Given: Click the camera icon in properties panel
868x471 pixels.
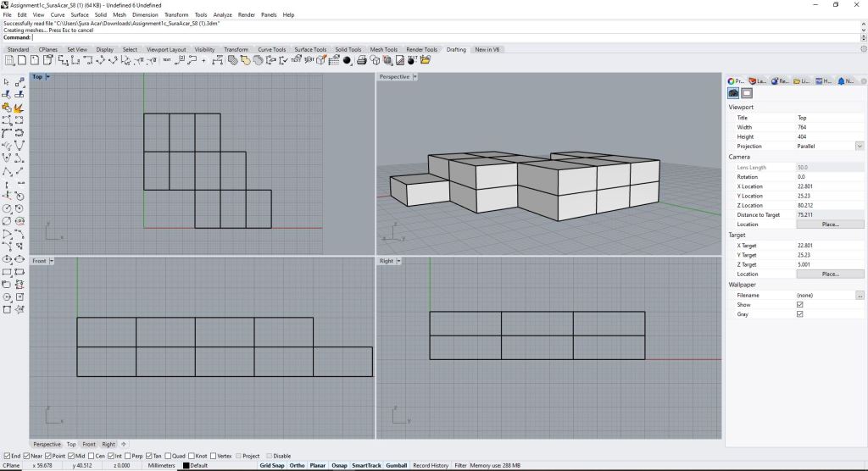Looking at the screenshot, I should click(x=733, y=93).
